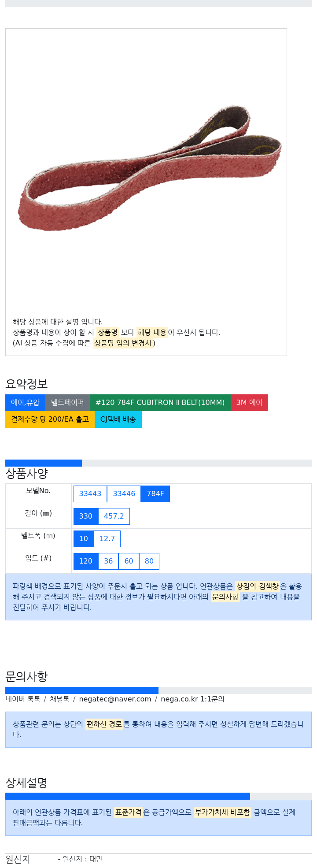
Task: Select model number 33443
Action: point(90,494)
